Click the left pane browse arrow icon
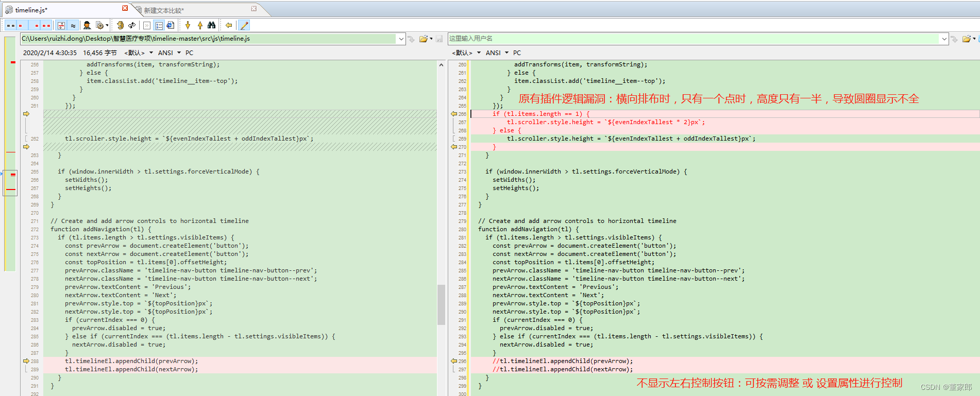980x396 pixels. click(x=411, y=39)
